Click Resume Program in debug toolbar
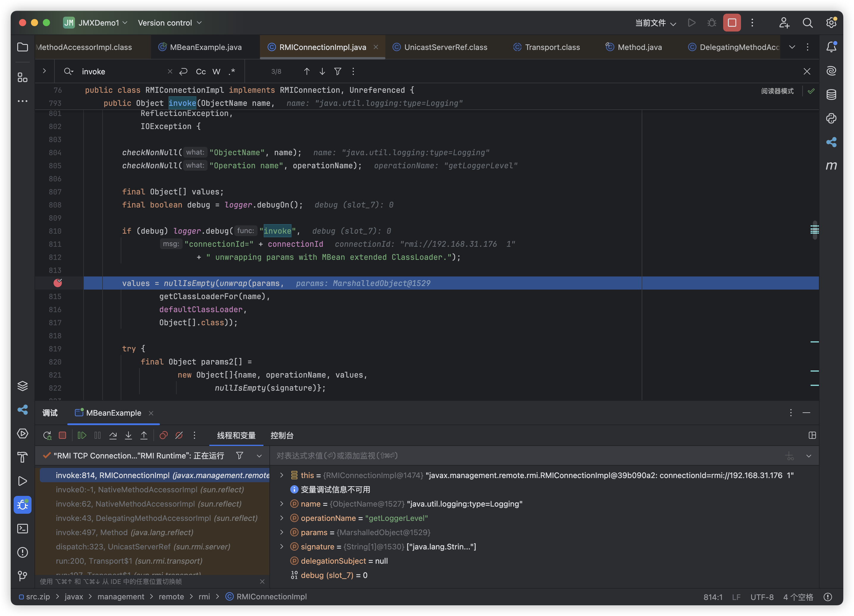The height and width of the screenshot is (616, 854). (x=82, y=435)
